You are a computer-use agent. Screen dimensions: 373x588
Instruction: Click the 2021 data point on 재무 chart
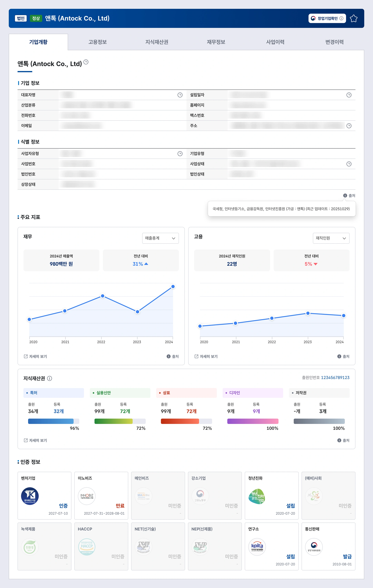(x=65, y=311)
